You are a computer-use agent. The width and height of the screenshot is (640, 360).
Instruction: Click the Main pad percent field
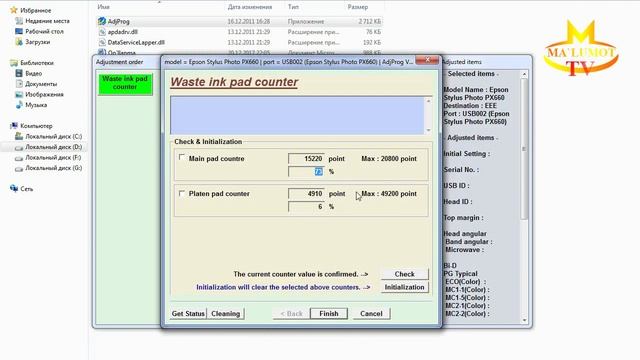(x=306, y=171)
